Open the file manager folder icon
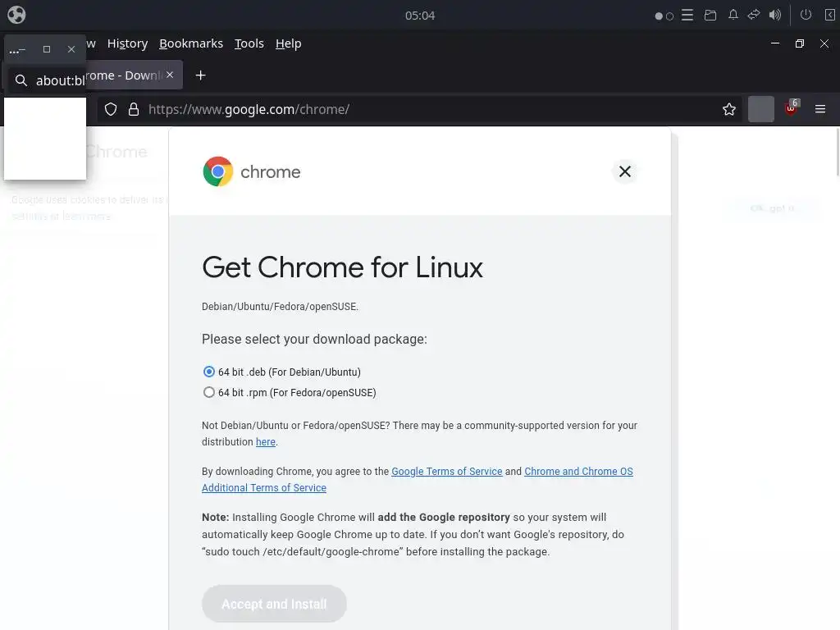This screenshot has width=840, height=630. point(710,15)
